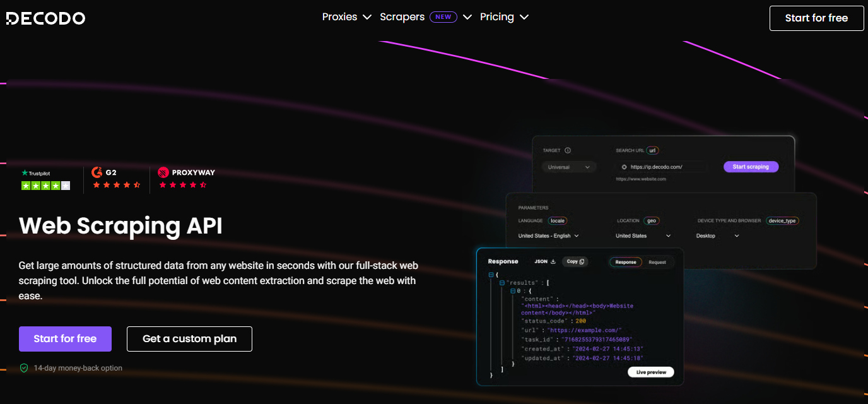Click the Web Scraping API heading

120,225
